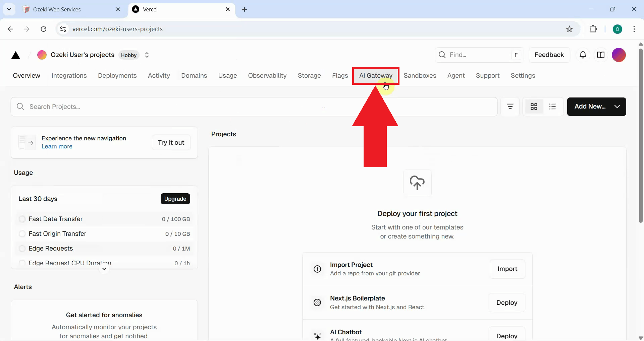Image resolution: width=644 pixels, height=341 pixels.
Task: Reload the current page
Action: click(x=44, y=29)
